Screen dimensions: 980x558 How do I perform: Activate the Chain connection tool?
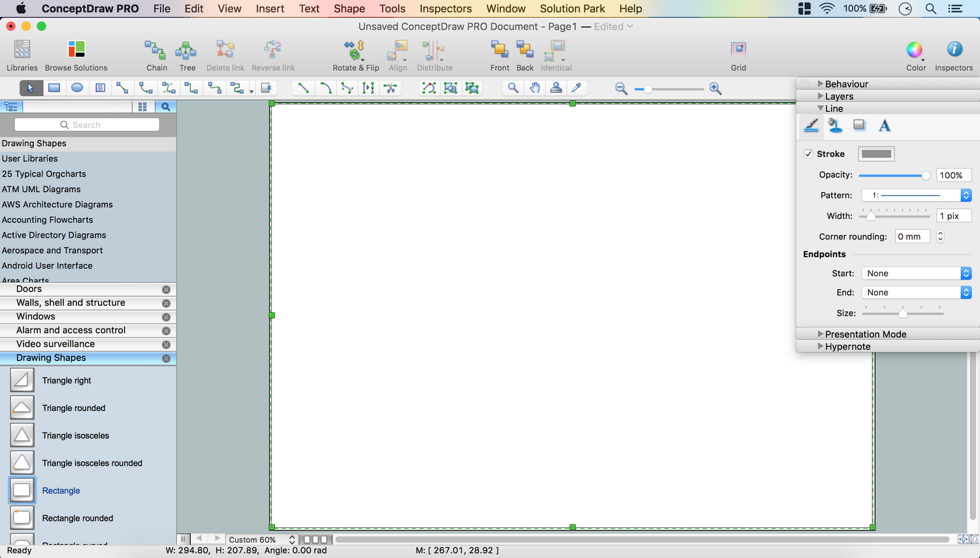click(x=156, y=55)
